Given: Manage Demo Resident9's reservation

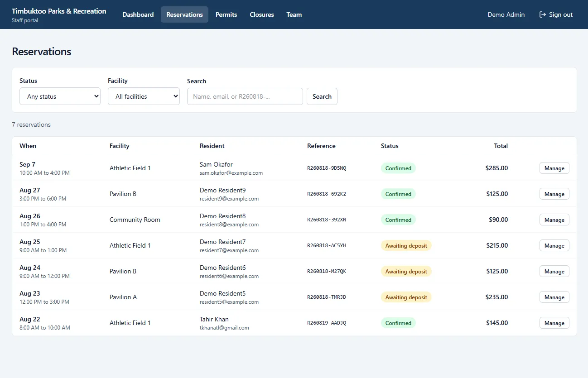Looking at the screenshot, I should [554, 194].
